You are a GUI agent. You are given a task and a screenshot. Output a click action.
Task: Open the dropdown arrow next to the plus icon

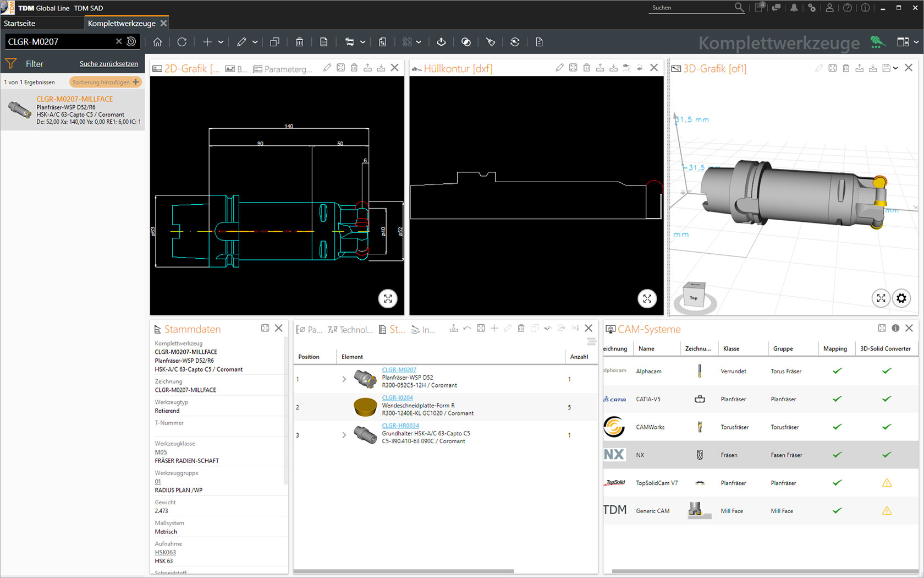[221, 42]
